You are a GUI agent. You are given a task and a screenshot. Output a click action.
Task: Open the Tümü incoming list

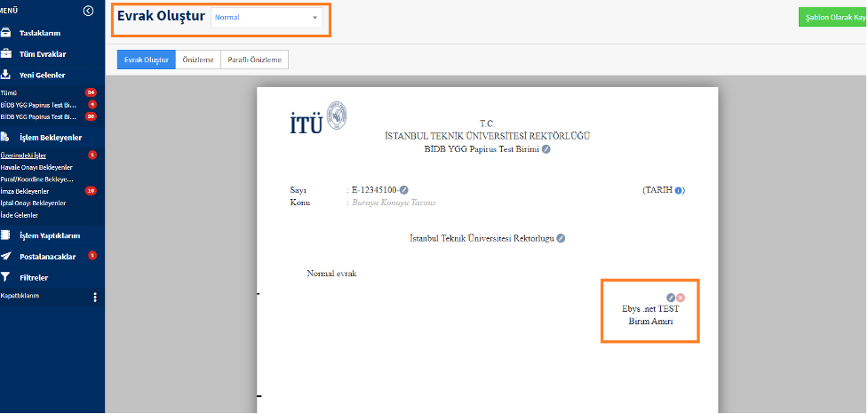click(9, 92)
